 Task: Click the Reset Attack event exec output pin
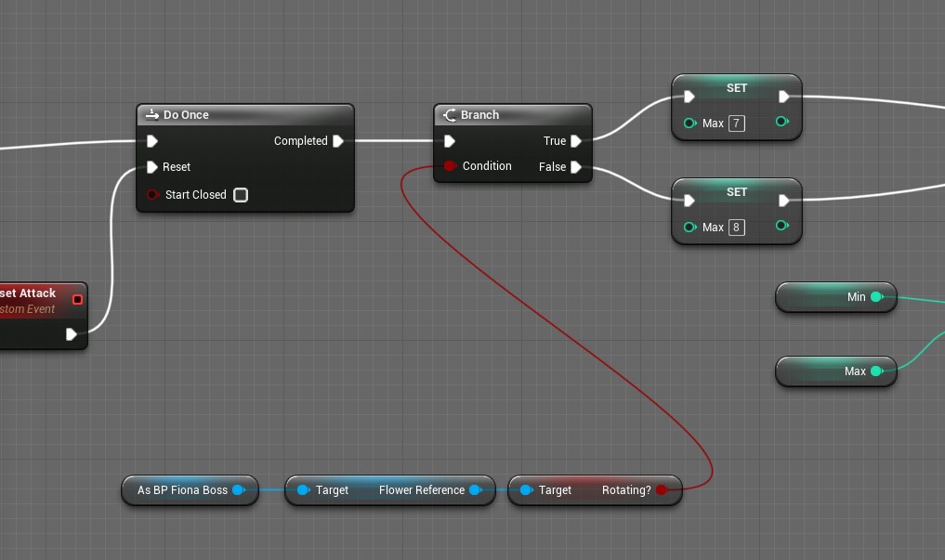(x=72, y=334)
